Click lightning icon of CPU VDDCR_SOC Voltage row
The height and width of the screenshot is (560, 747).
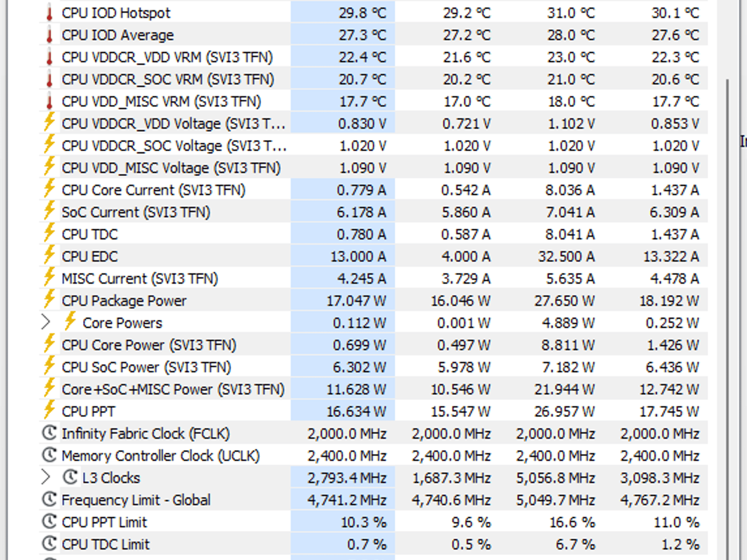[x=49, y=144]
